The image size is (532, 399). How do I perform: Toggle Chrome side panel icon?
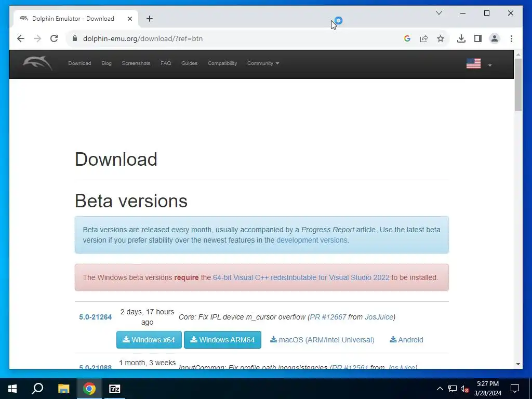(x=478, y=38)
